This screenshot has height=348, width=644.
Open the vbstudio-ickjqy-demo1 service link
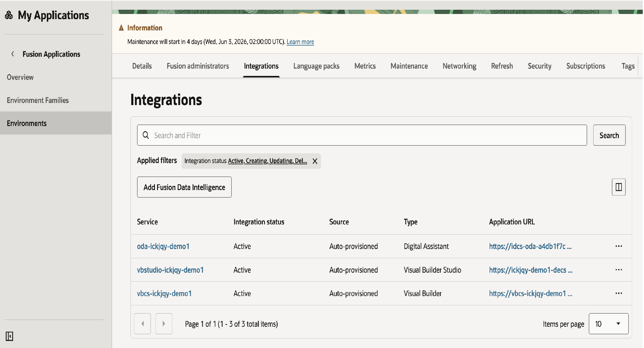pos(170,270)
